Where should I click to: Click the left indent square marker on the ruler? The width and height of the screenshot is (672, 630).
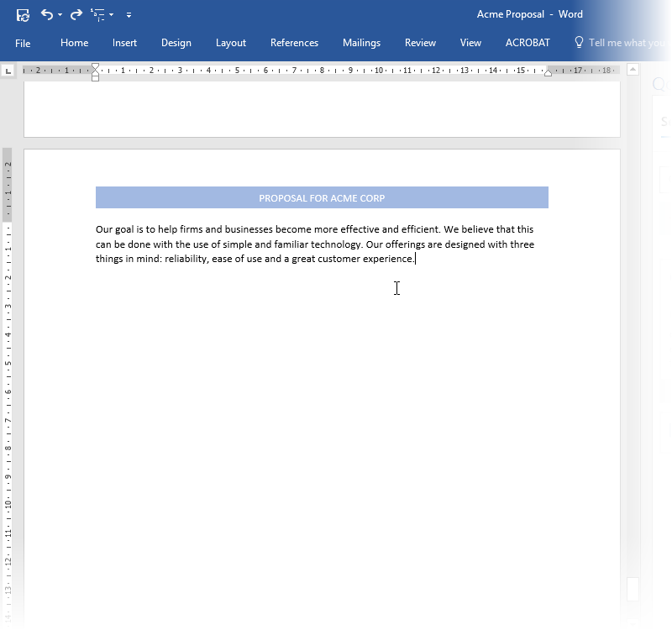(x=95, y=78)
